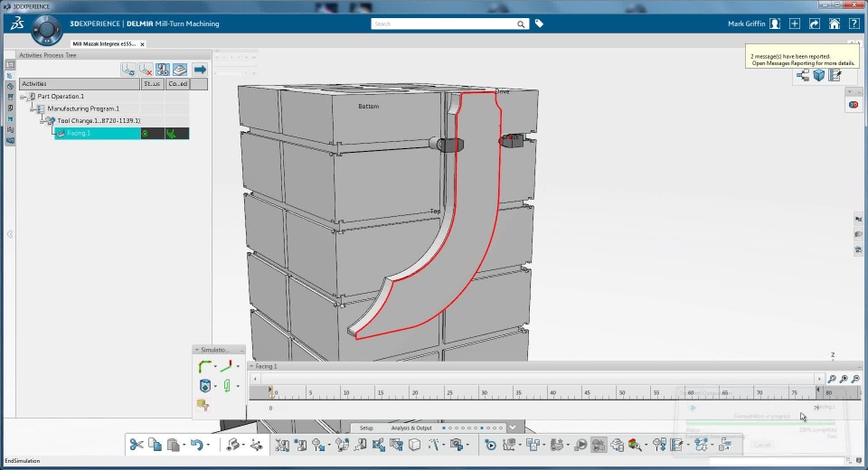Click the Cut scissors icon
The height and width of the screenshot is (470, 868).
tap(137, 444)
